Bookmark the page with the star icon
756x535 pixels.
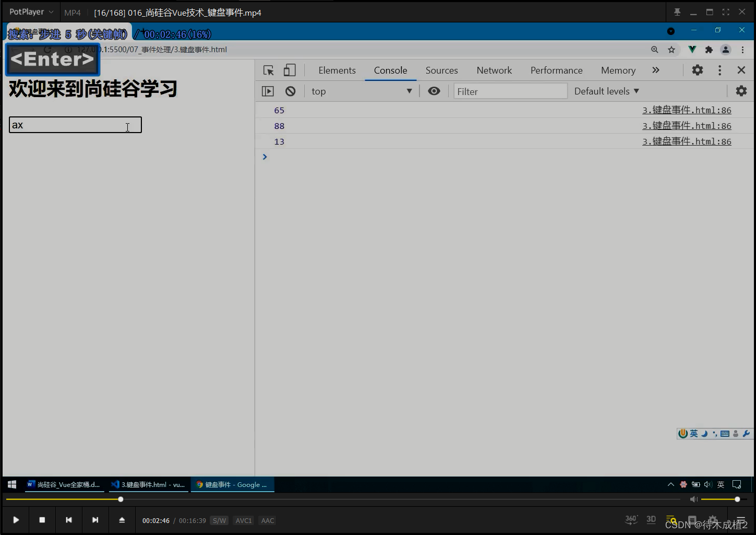pyautogui.click(x=671, y=50)
